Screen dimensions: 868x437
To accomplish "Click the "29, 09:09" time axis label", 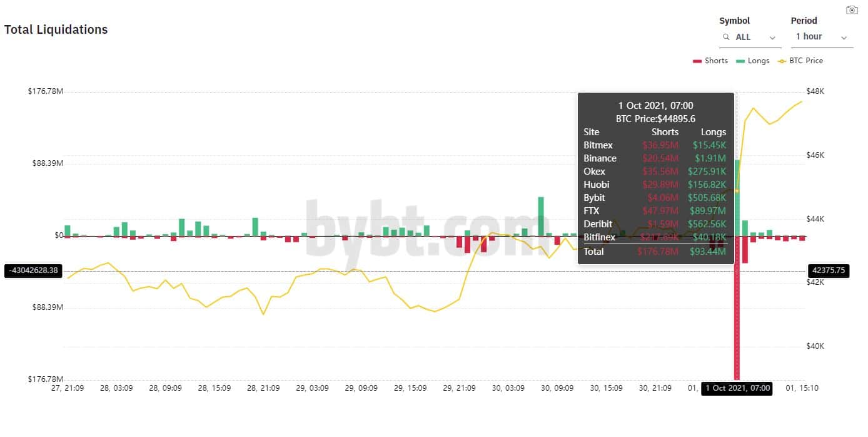I will pos(361,388).
